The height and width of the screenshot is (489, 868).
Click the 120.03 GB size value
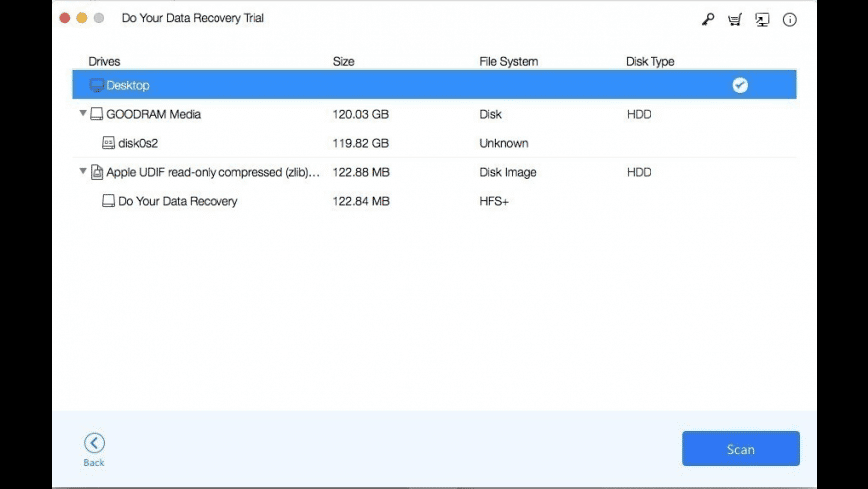361,114
